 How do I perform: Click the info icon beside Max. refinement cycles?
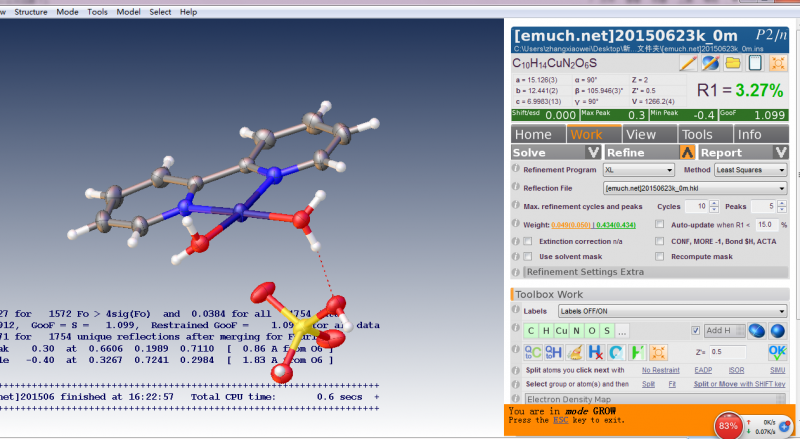point(516,205)
